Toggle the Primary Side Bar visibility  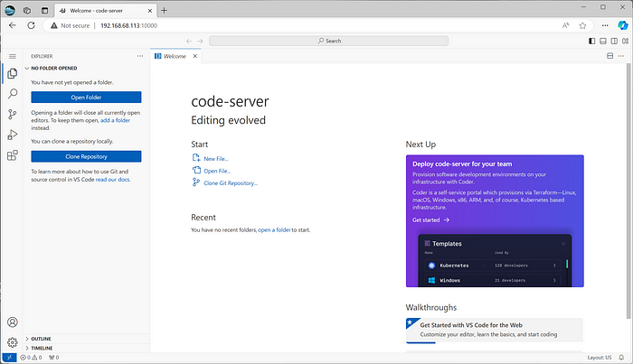click(x=591, y=41)
